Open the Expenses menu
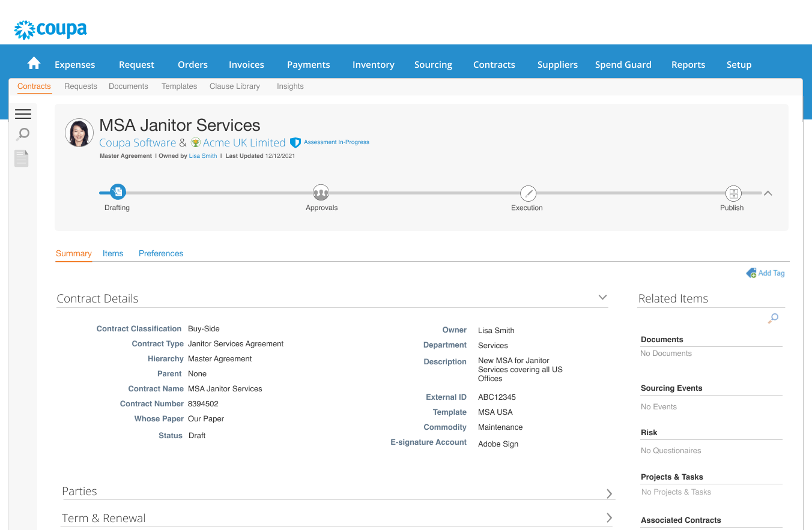812x530 pixels. click(x=75, y=65)
